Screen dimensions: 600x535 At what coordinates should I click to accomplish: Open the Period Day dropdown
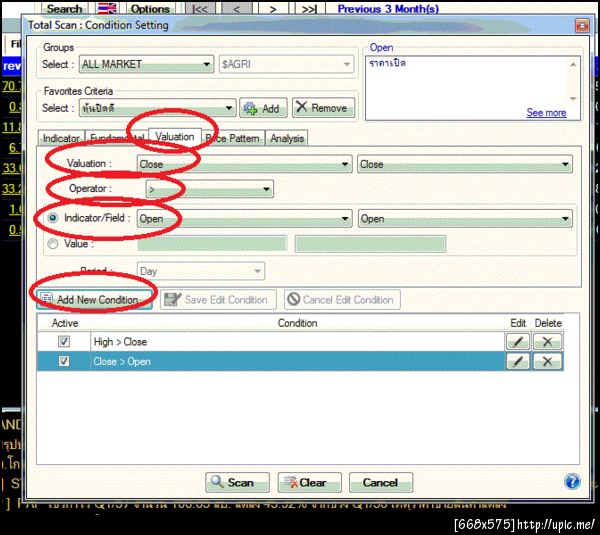[201, 271]
